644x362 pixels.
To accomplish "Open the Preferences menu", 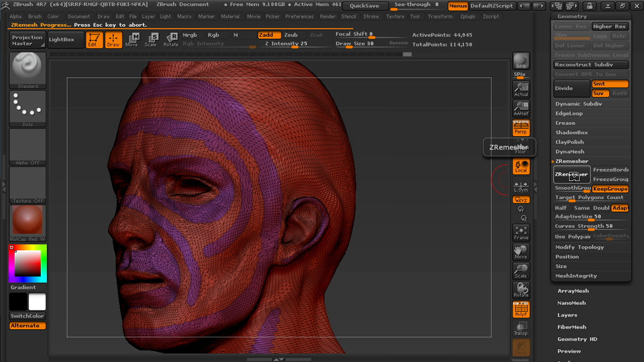I will [x=299, y=16].
